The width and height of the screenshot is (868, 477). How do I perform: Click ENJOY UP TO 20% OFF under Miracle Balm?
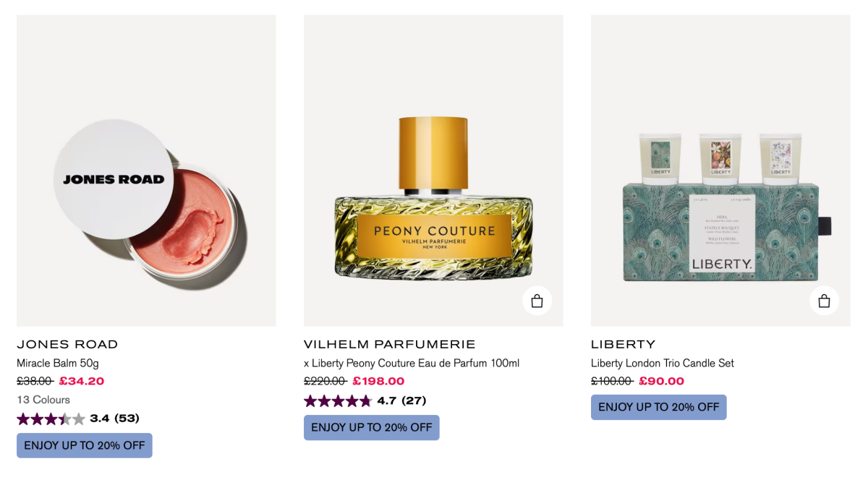tap(84, 445)
